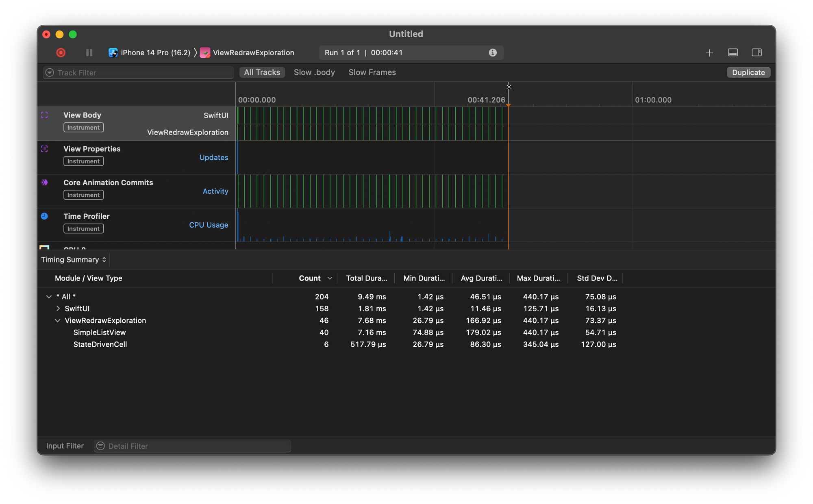This screenshot has height=504, width=813.
Task: Select the Slow Frames tab
Action: pyautogui.click(x=372, y=73)
